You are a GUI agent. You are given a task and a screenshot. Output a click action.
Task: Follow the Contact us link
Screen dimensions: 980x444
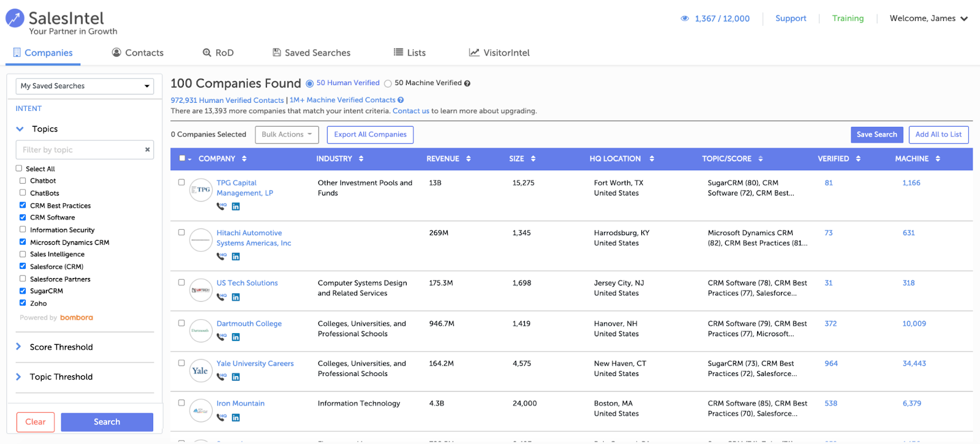click(411, 111)
